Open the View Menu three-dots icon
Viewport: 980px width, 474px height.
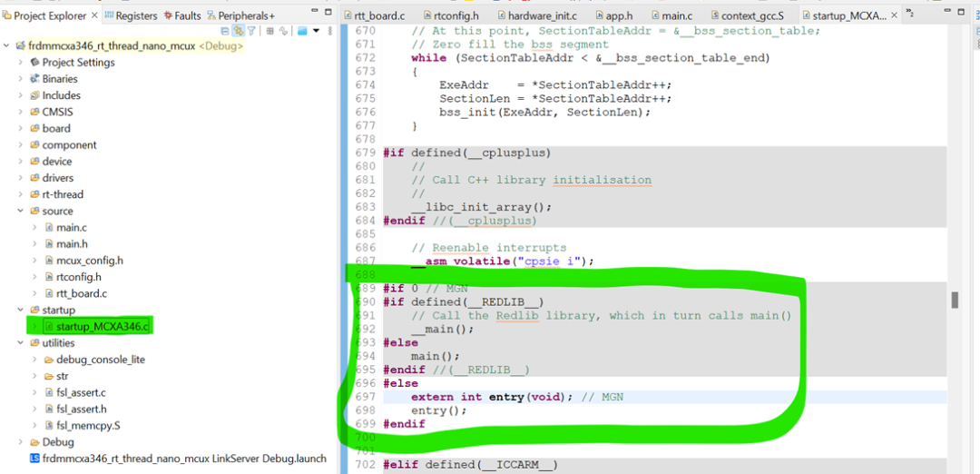329,31
